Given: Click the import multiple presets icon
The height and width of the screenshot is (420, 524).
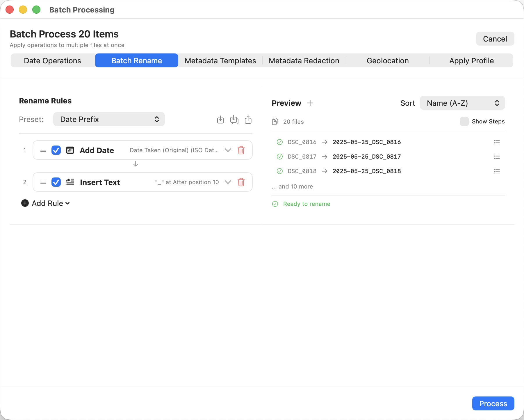Looking at the screenshot, I should 234,119.
